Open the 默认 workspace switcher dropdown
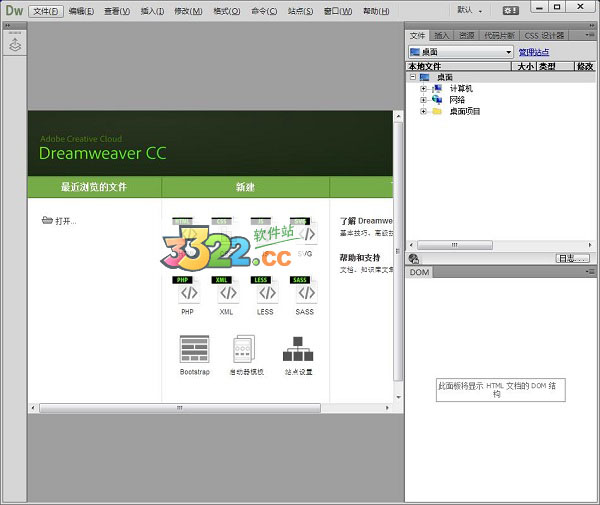Image resolution: width=600 pixels, height=505 pixels. 470,10
